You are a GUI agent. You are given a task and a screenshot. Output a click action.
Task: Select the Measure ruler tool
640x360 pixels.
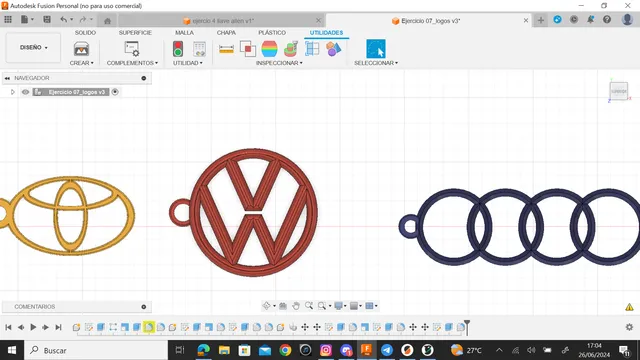[227, 49]
